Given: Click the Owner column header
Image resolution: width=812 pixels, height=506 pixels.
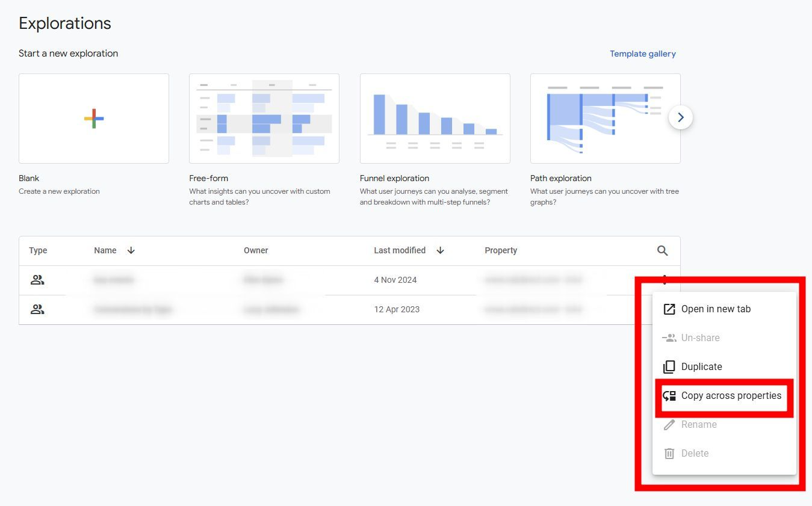Looking at the screenshot, I should (256, 250).
